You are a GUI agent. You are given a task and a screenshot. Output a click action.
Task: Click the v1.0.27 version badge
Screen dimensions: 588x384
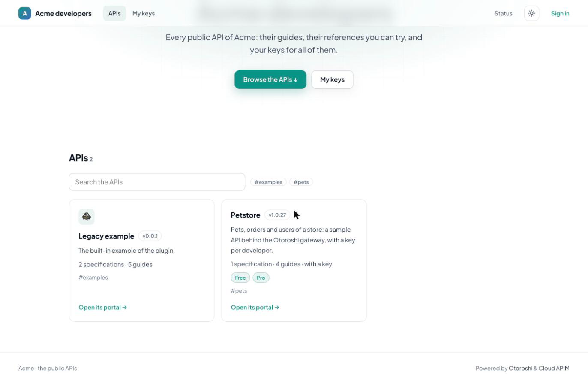pyautogui.click(x=277, y=215)
